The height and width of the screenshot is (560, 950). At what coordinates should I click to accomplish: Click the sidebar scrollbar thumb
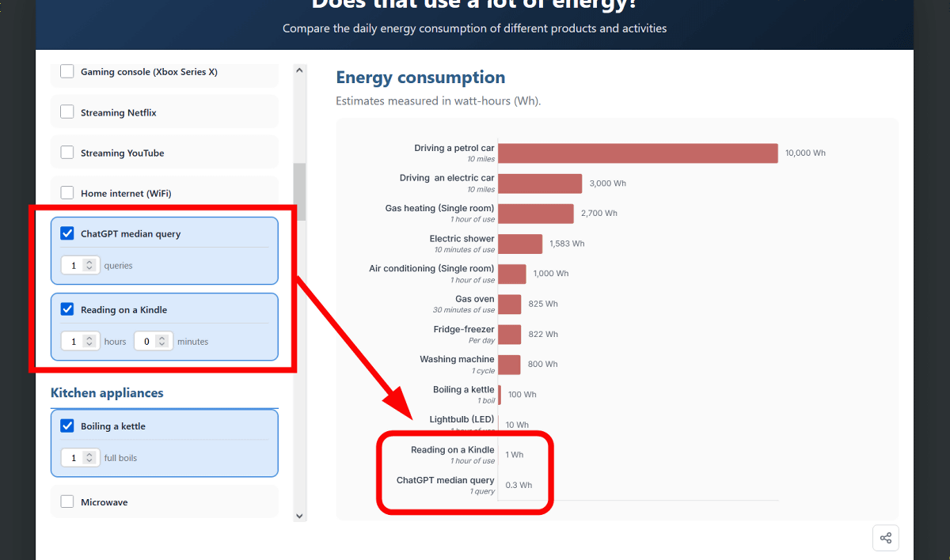click(x=299, y=191)
